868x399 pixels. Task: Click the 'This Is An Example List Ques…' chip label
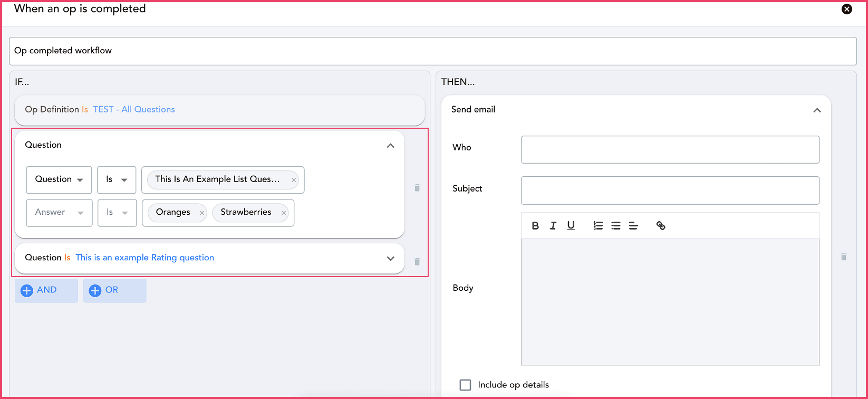click(217, 179)
